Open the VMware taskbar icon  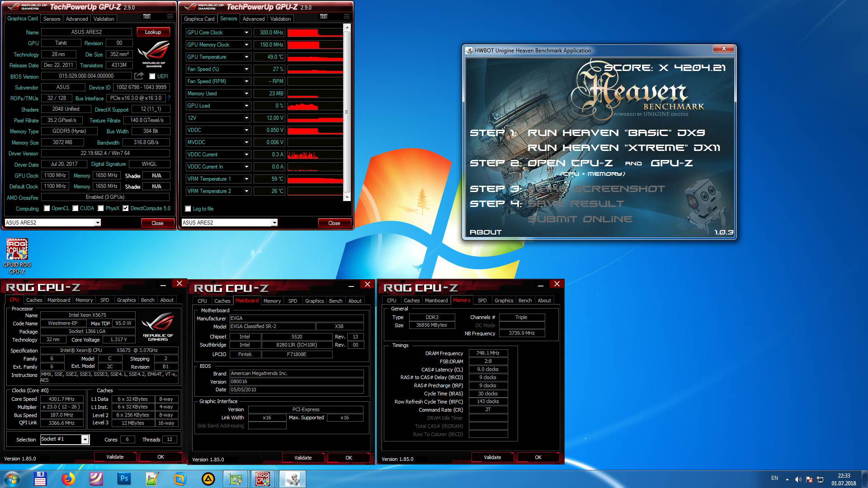[180, 479]
